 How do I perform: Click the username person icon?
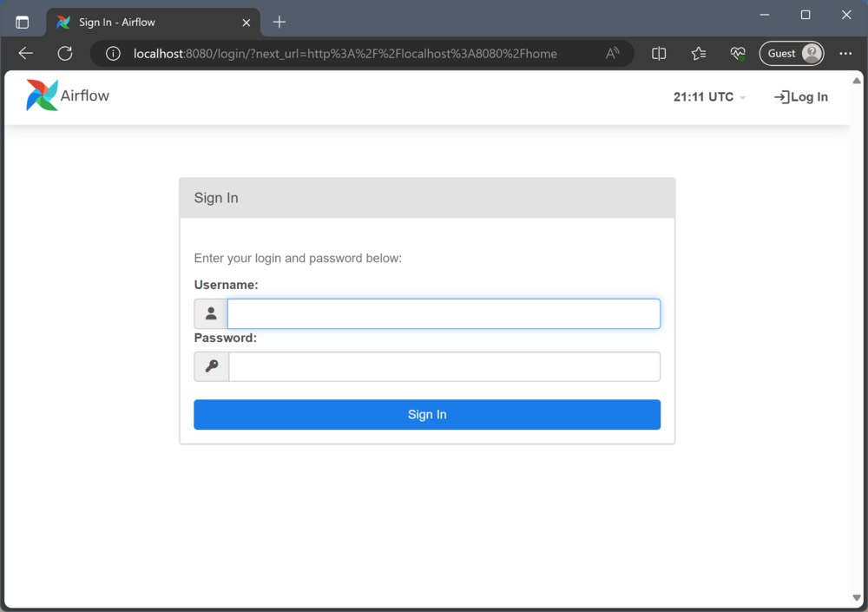click(x=210, y=313)
